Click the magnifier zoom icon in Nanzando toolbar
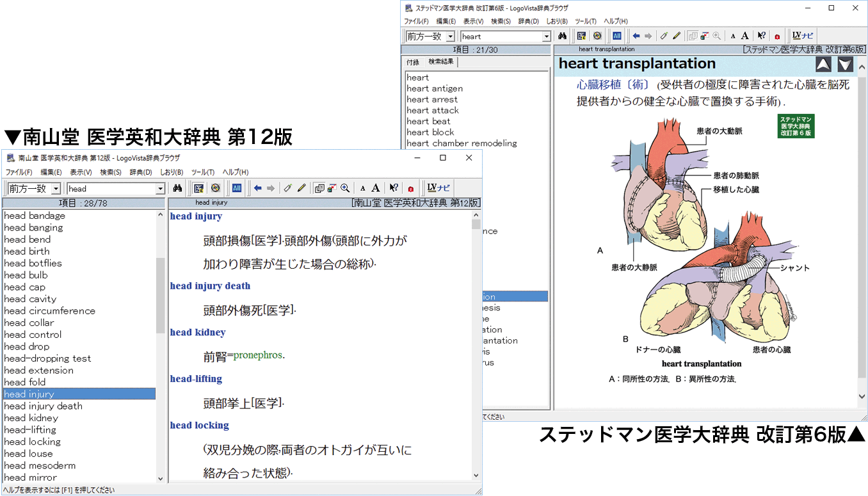Image resolution: width=868 pixels, height=496 pixels. coord(344,188)
